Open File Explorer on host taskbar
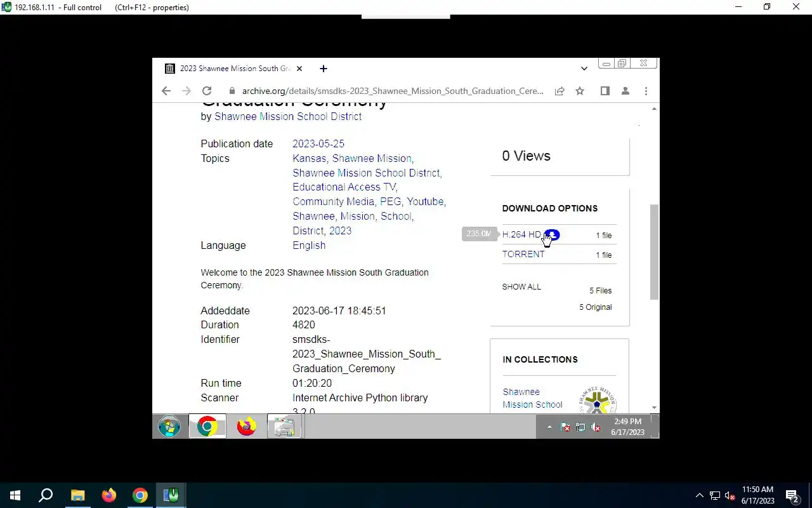 click(77, 495)
